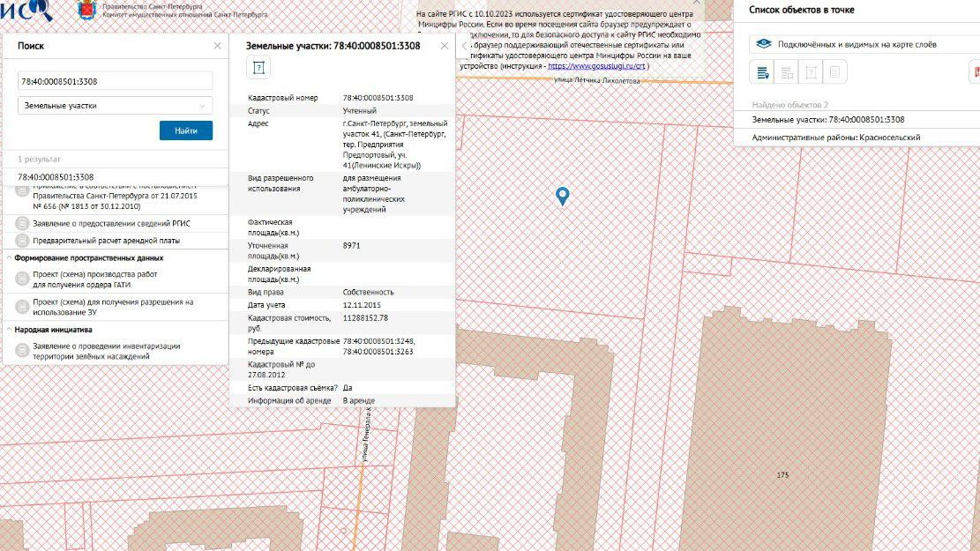
Task: Click the selection frame icon in object list
Action: click(x=811, y=72)
